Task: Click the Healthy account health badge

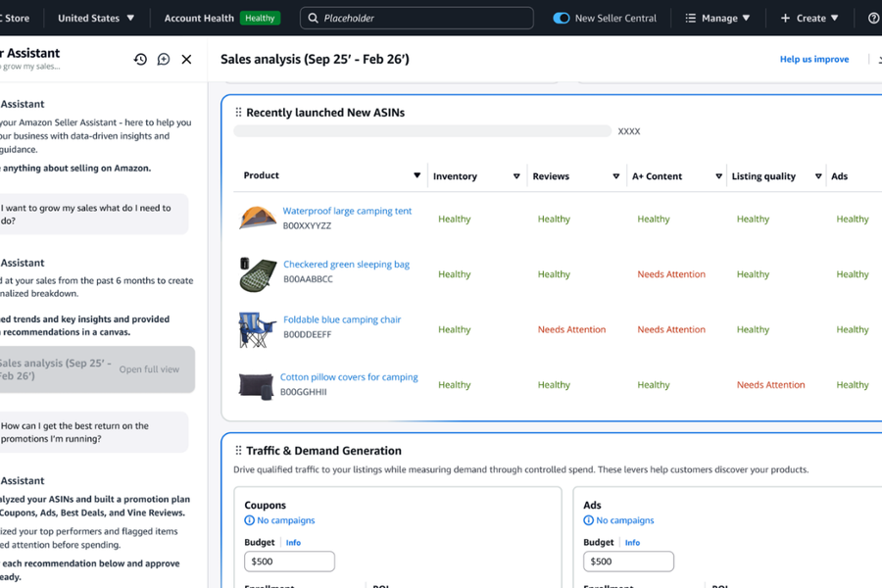Action: click(260, 18)
